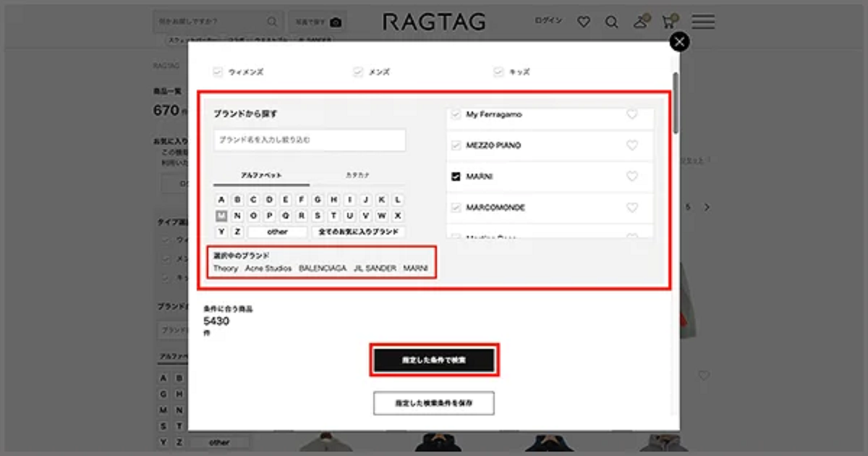Viewport: 868px width, 456px height.
Task: Toggle the メンズ checkbox
Action: point(357,72)
